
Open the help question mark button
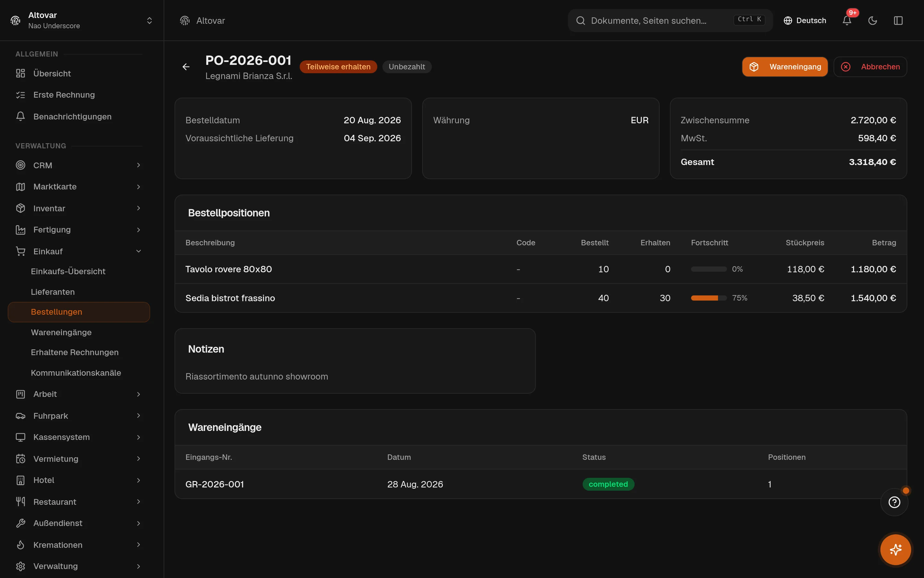[894, 502]
